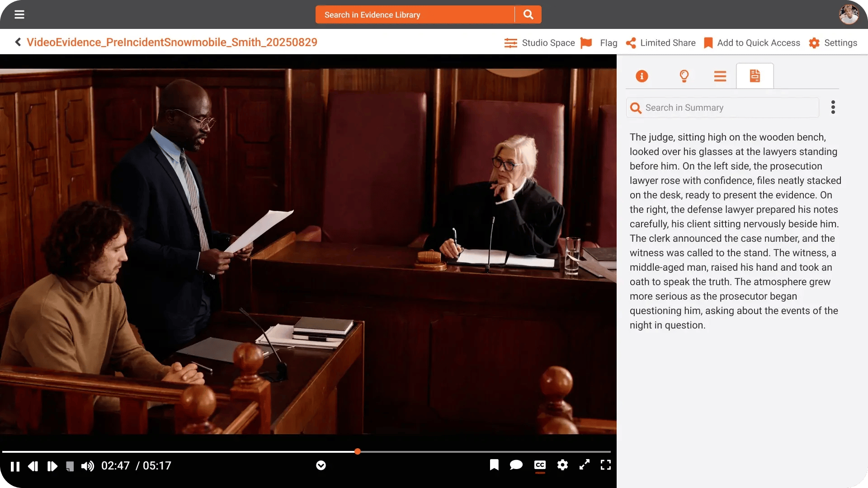Switch to the lightbulb insights tab
Screen dimensions: 868x488
click(684, 76)
